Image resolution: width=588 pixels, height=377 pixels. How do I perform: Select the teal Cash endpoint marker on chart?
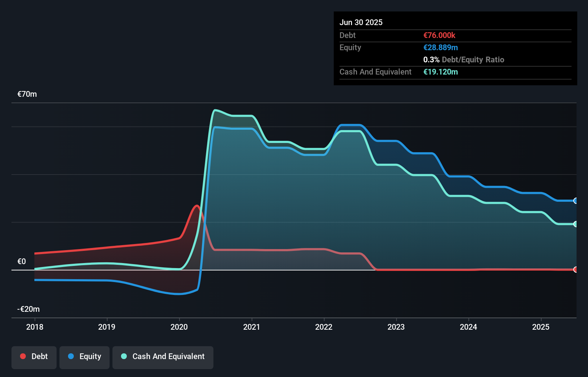click(575, 224)
